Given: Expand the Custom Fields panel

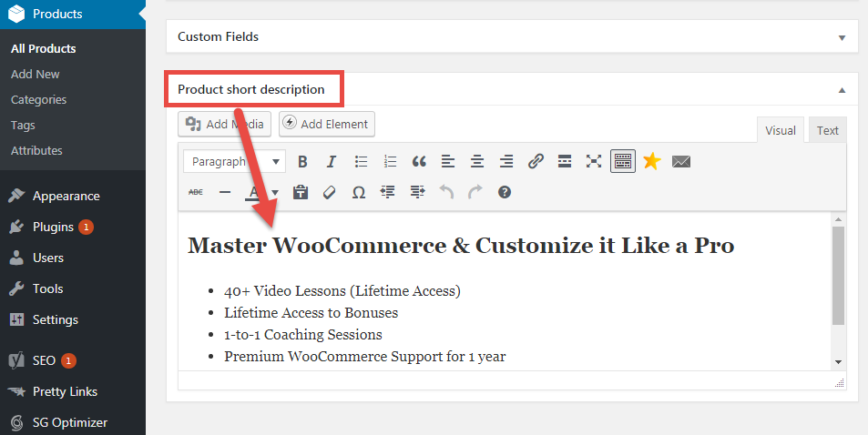Looking at the screenshot, I should pyautogui.click(x=842, y=37).
